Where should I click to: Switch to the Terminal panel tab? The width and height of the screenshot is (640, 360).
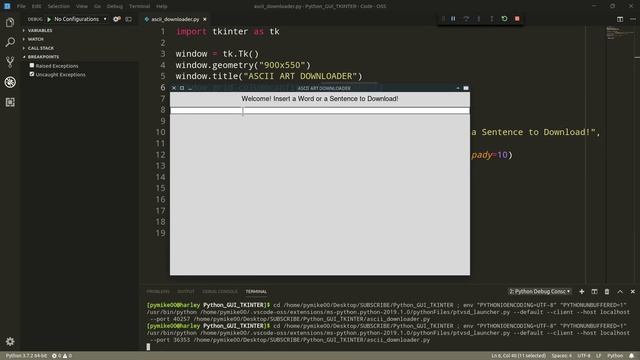pos(256,291)
